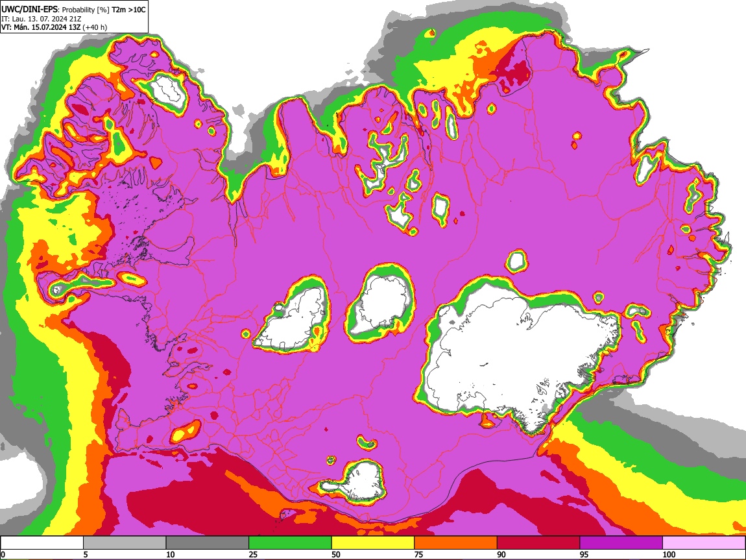Click the orange 75–90% legend swatch
This screenshot has height=560, width=746.
pyautogui.click(x=456, y=542)
